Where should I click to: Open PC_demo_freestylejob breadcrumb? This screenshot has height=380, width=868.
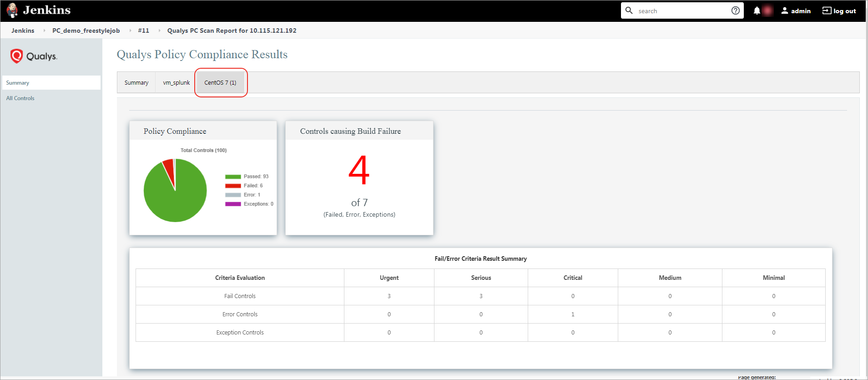[x=86, y=30]
